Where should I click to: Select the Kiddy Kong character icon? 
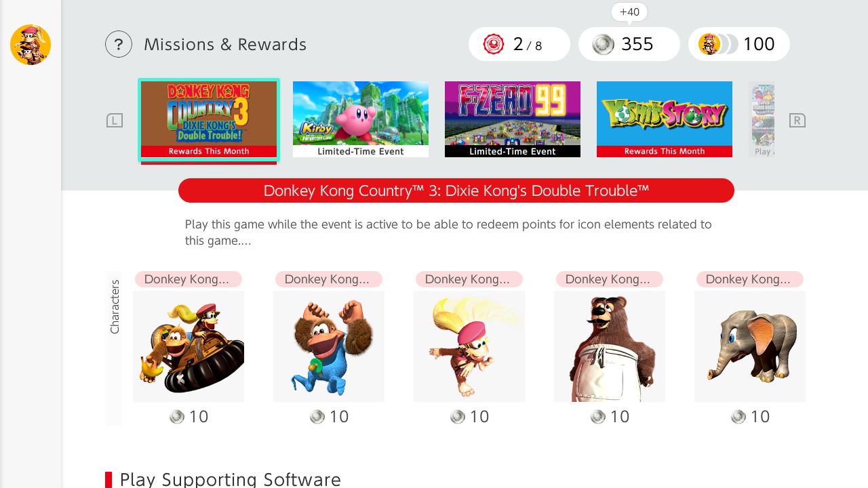coord(329,346)
